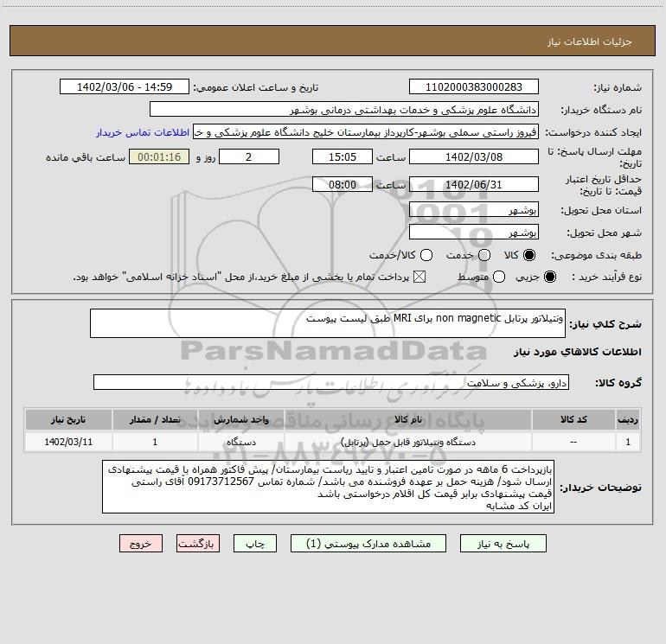
Task: Click the خروج exit button
Action: click(x=141, y=544)
